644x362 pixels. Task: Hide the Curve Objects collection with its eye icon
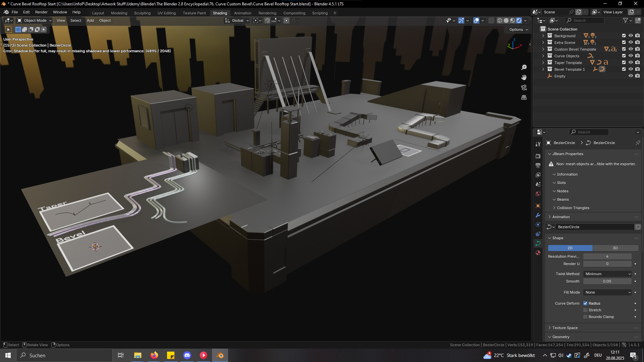(x=631, y=56)
